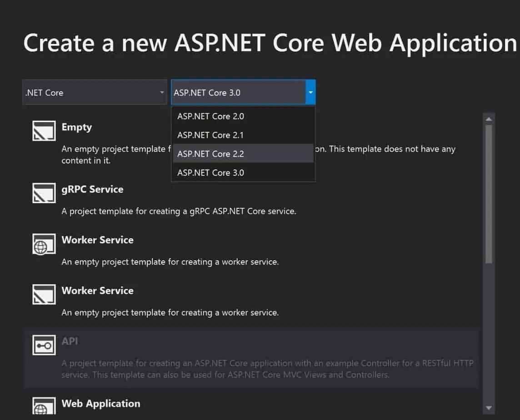Choose ASP.NET Core 3.0 from the list
Viewport: 520px width, 420px height.
pos(210,173)
